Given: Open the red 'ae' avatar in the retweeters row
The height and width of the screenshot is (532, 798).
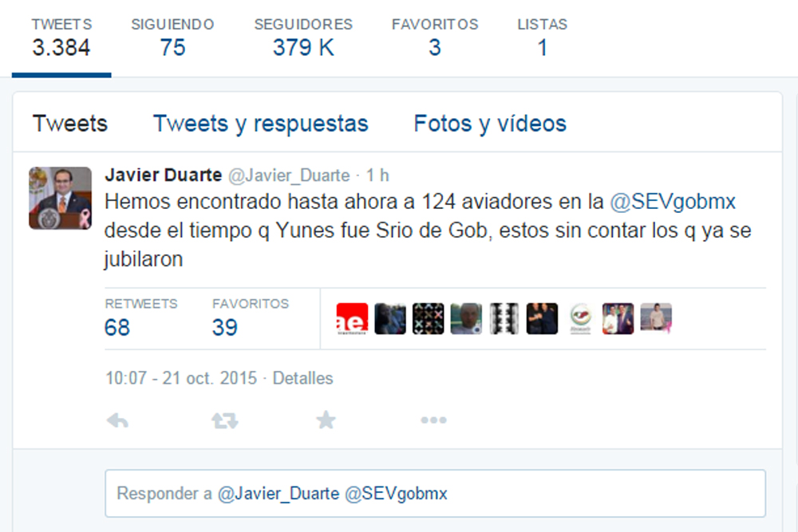Looking at the screenshot, I should pos(352,319).
